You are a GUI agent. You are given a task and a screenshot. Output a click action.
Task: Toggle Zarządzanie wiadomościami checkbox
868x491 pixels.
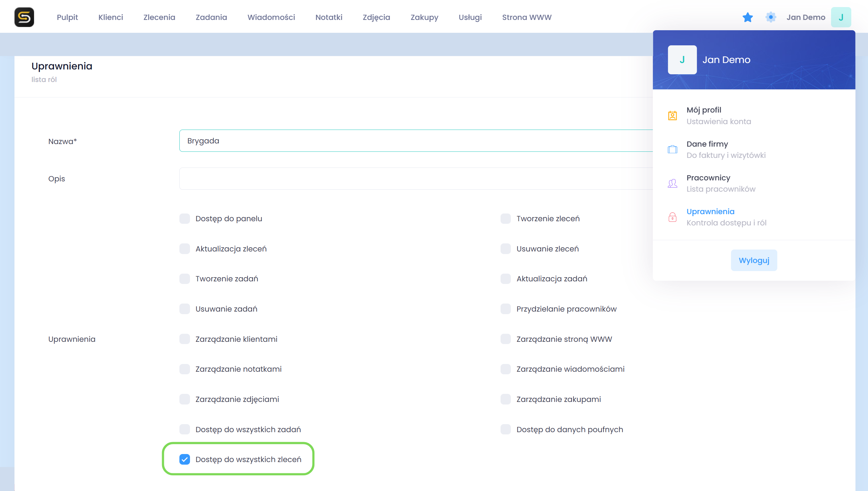(505, 369)
